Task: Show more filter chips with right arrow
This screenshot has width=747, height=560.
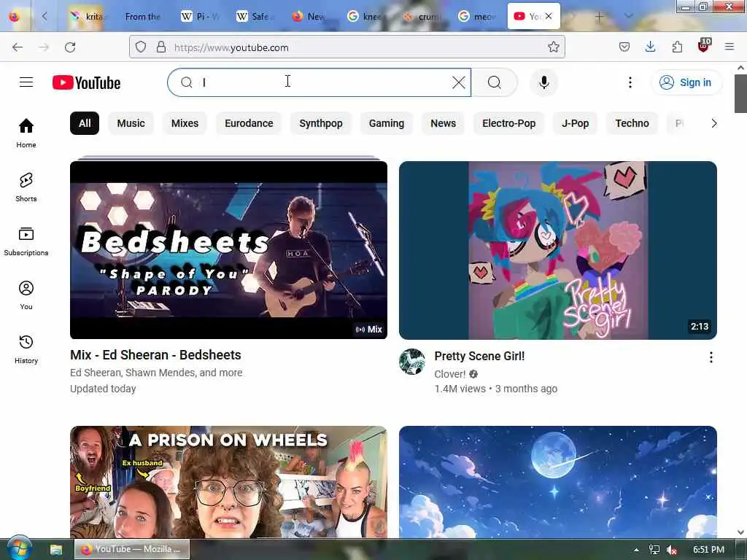Action: pos(713,123)
